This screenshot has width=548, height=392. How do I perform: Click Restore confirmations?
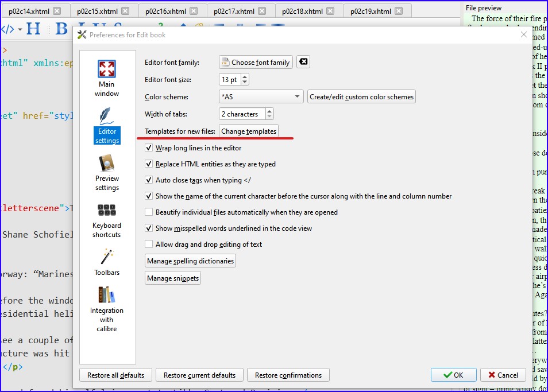click(x=288, y=375)
